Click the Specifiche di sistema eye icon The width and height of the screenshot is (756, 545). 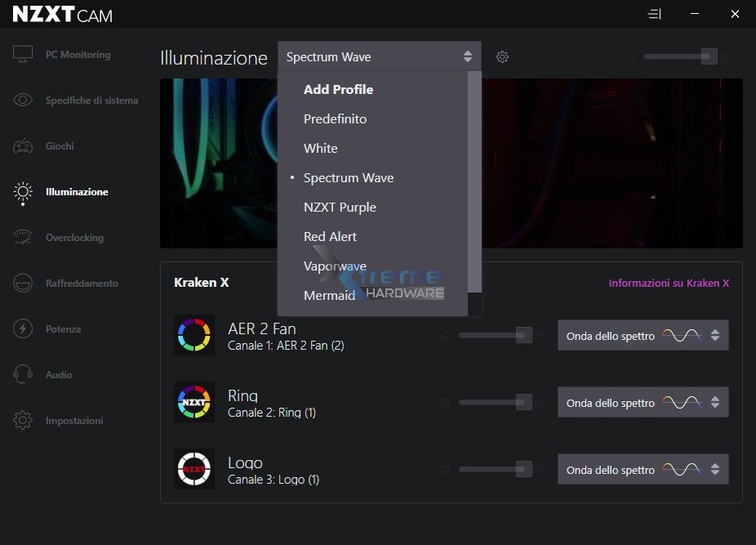pyautogui.click(x=23, y=101)
